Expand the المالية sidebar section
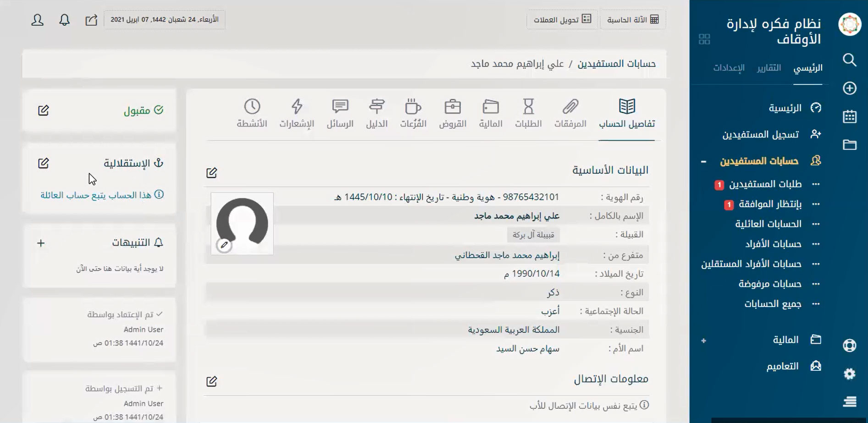 (x=703, y=341)
